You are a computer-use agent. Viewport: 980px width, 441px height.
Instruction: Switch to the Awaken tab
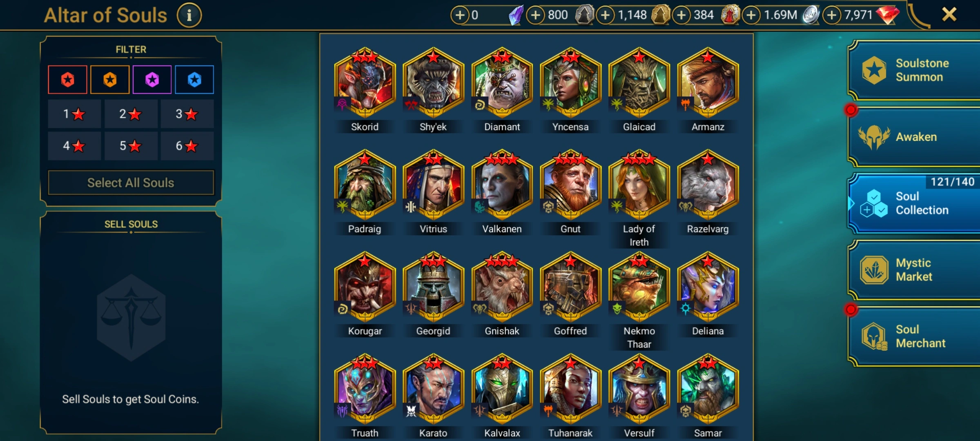point(915,137)
